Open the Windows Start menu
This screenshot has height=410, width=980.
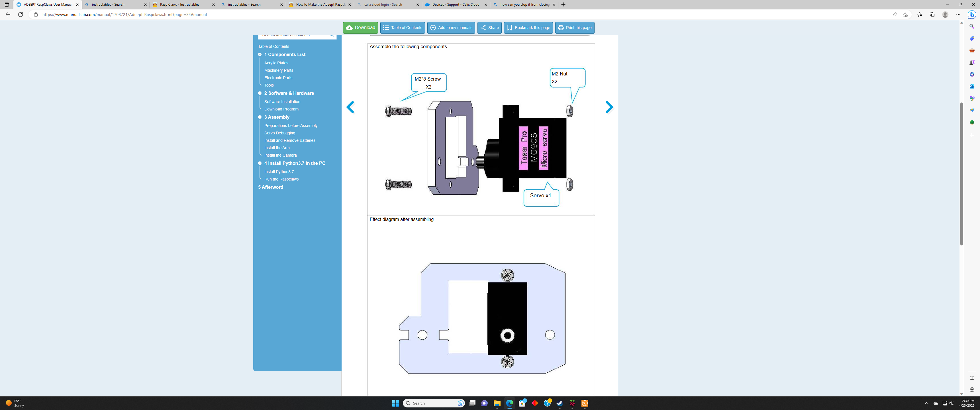(395, 403)
